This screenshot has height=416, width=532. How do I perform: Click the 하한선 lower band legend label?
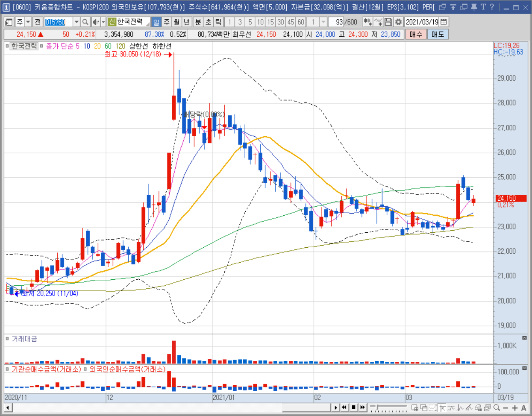tap(162, 46)
